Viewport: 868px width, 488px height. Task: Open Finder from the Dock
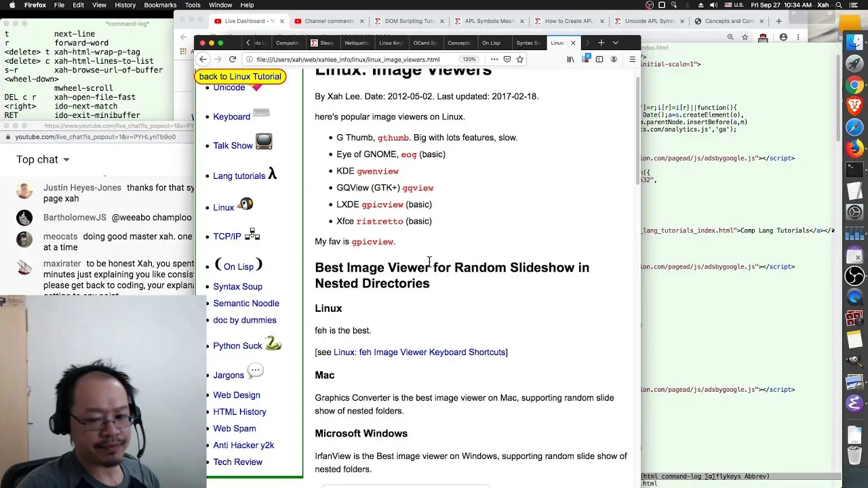[854, 42]
